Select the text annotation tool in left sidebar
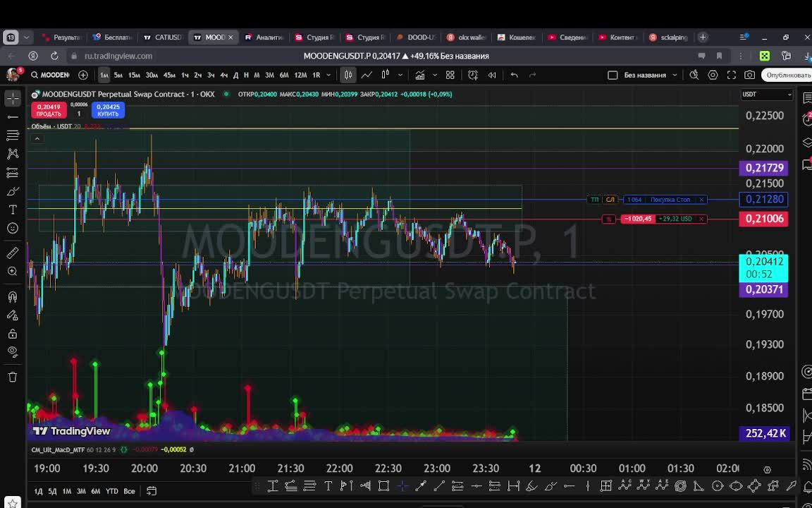812x508 pixels. tap(13, 210)
